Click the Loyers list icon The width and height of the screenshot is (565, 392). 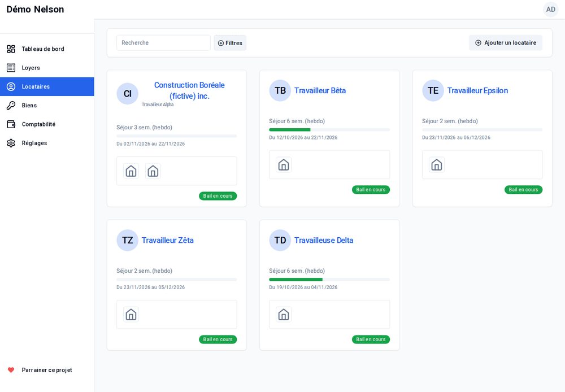click(11, 68)
